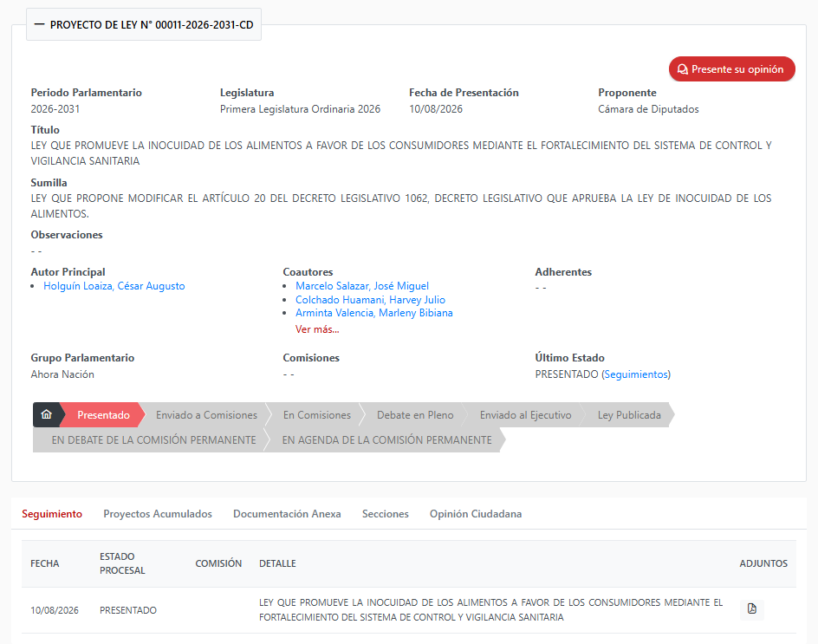818x644 pixels.
Task: Switch to the Proyectos Acumulados tab
Action: coord(158,514)
